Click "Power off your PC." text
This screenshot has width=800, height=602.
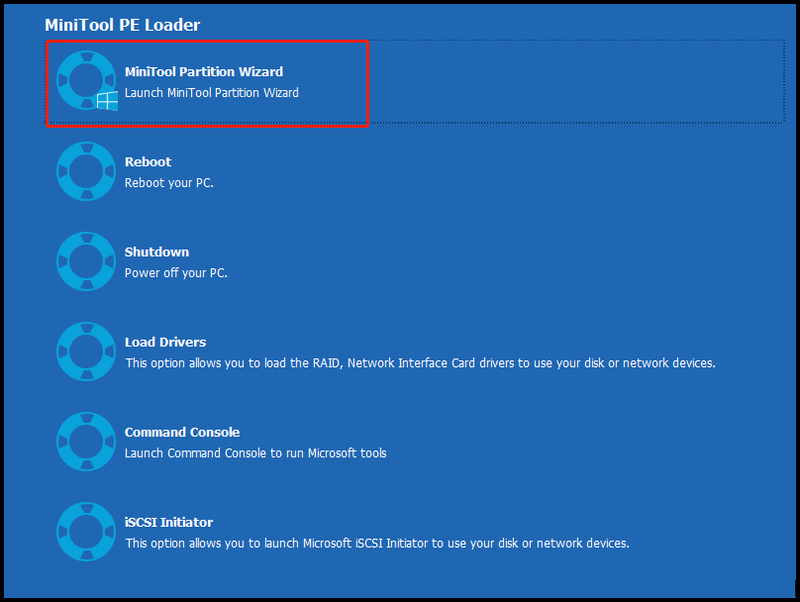(176, 273)
